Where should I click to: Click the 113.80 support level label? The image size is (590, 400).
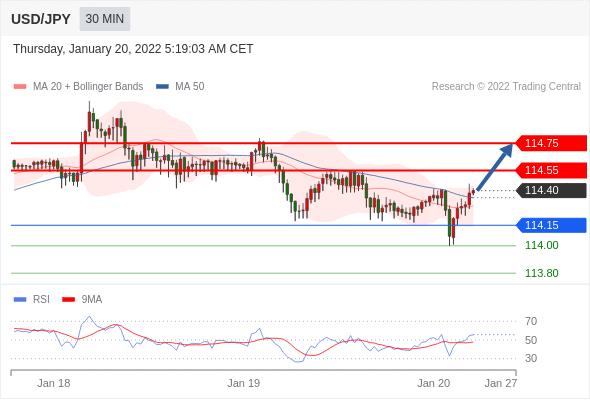(541, 273)
